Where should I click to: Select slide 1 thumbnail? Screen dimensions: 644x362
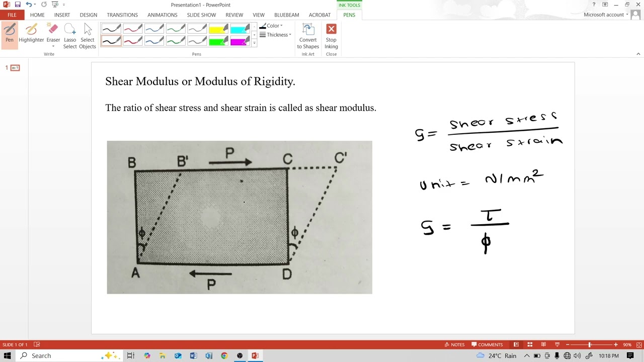(15, 68)
